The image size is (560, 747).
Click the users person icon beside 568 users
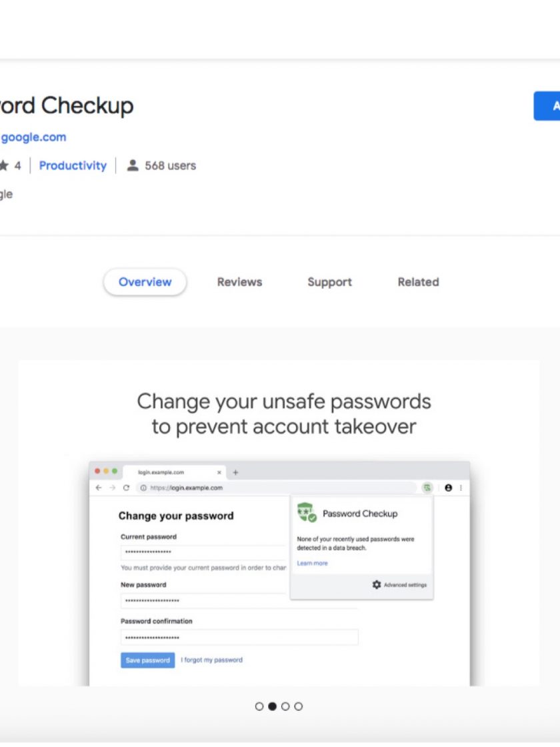click(133, 165)
